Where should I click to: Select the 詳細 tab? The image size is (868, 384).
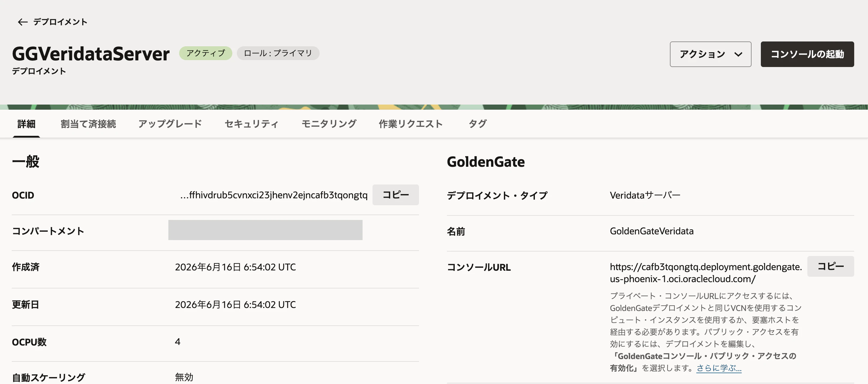tap(26, 124)
